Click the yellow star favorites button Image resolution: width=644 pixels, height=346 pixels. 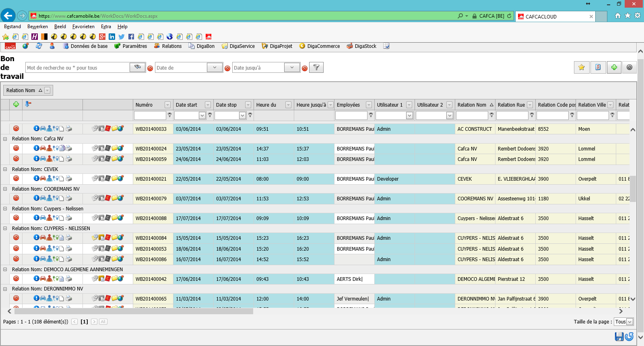pyautogui.click(x=582, y=67)
